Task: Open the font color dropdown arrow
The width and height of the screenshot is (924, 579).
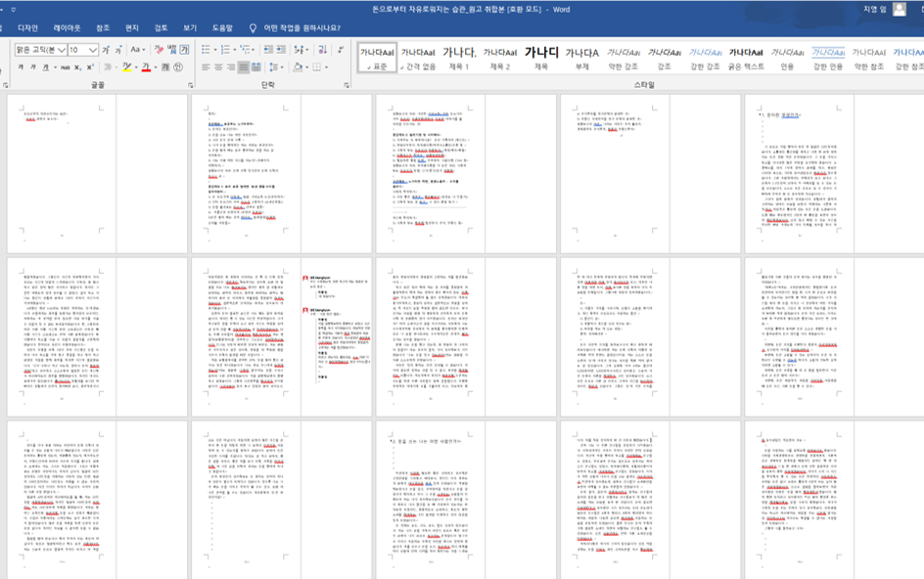Action: click(155, 67)
